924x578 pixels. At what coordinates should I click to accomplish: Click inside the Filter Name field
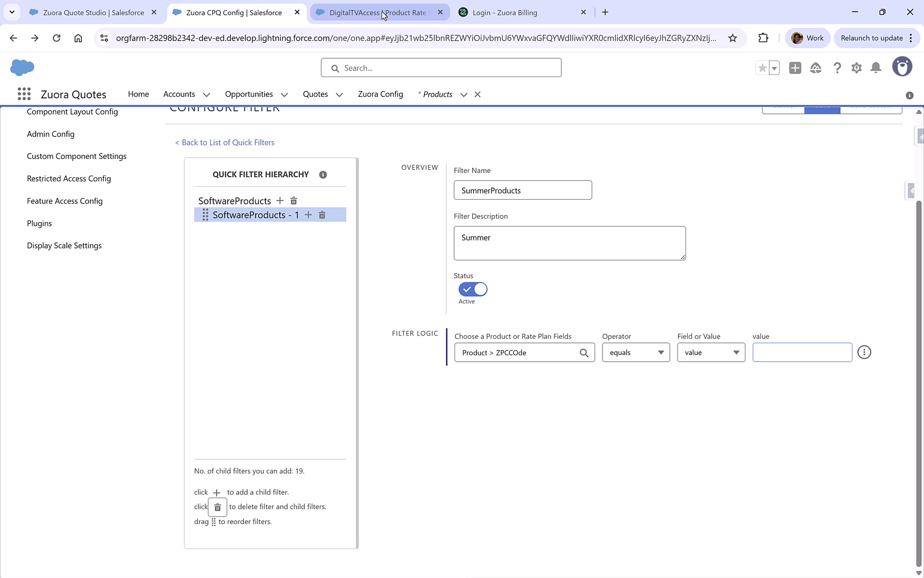click(522, 190)
